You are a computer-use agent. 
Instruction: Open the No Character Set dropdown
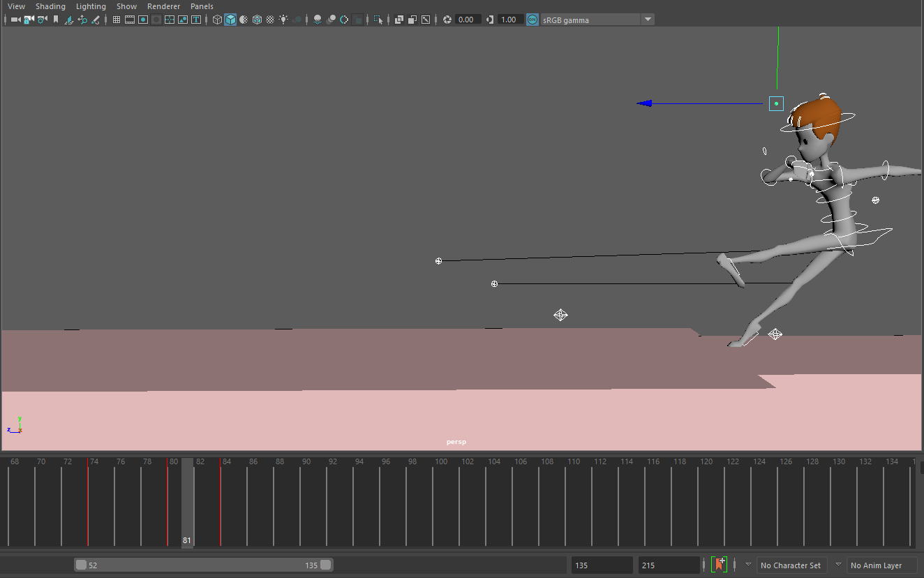tap(791, 565)
